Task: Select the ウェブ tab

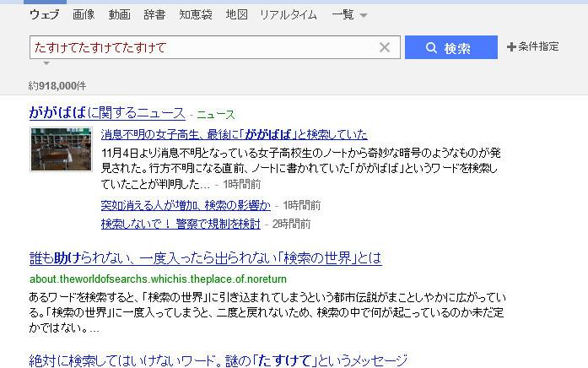Action: [x=44, y=14]
